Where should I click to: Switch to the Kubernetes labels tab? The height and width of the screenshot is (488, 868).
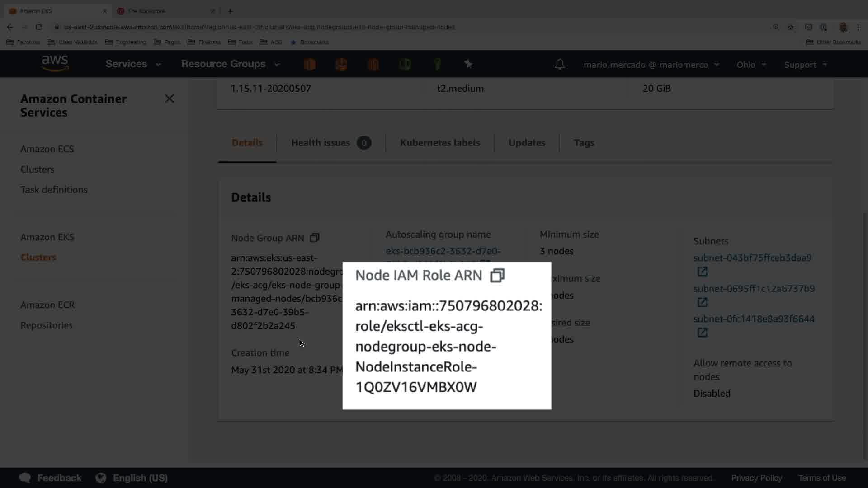click(x=440, y=143)
